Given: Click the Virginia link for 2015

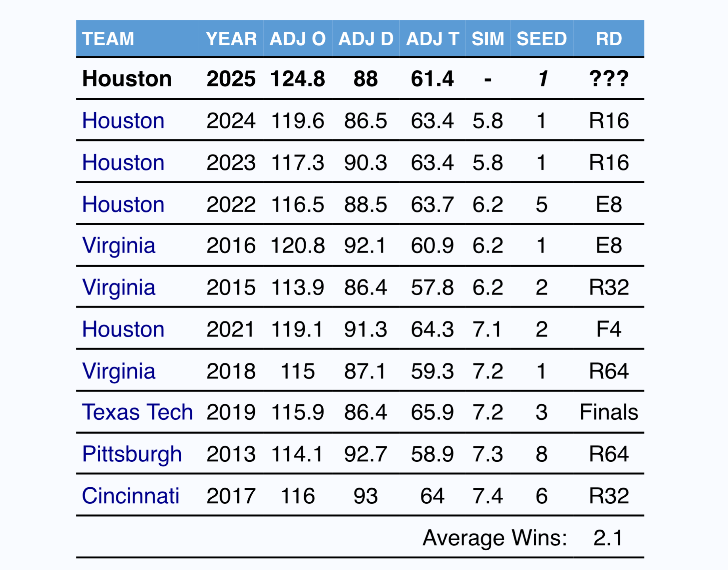Looking at the screenshot, I should tap(119, 287).
